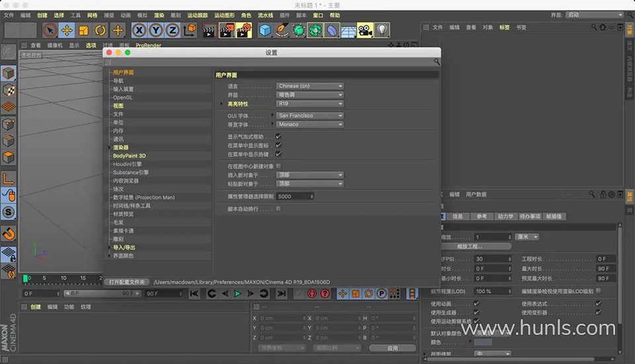Image resolution: width=635 pixels, height=364 pixels.
Task: Click the Floor environment grid icon
Action: pyautogui.click(x=349, y=30)
